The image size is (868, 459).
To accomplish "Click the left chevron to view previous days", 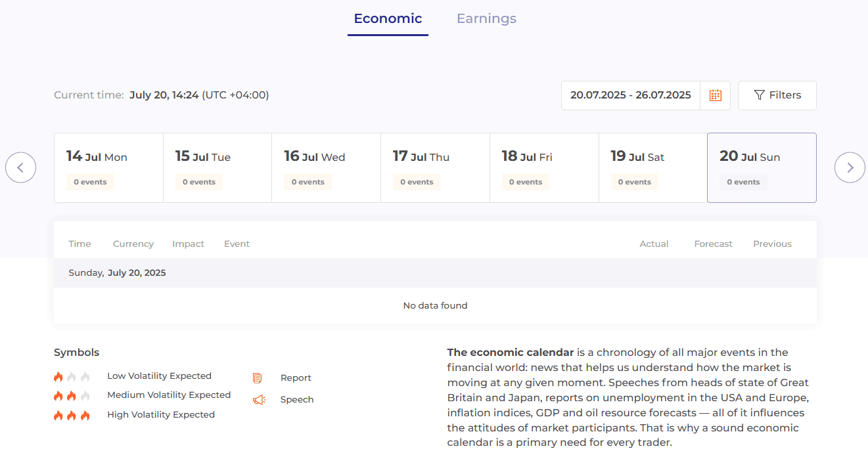I will coord(20,167).
